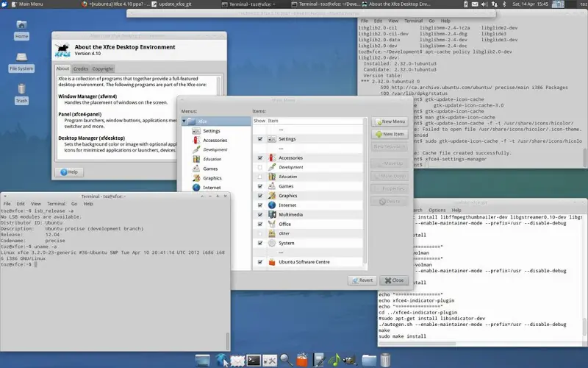Enable the Other item checkbox

(260, 233)
